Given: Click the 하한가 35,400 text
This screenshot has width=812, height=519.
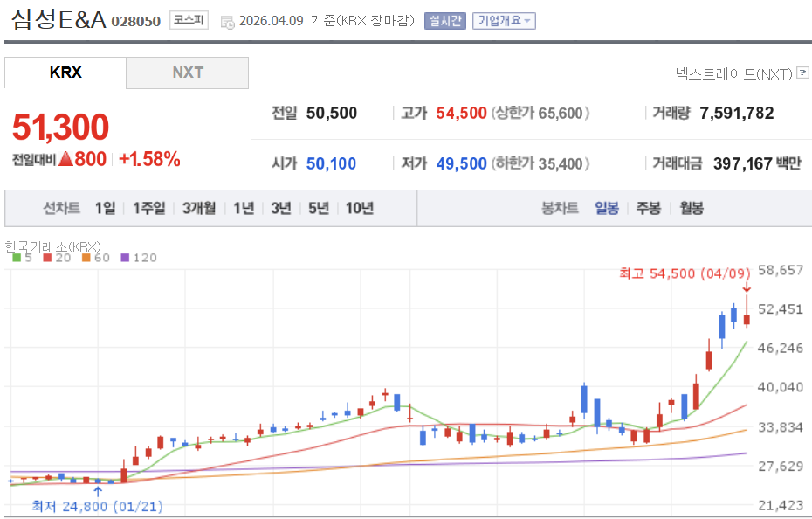Looking at the screenshot, I should pos(540,164).
